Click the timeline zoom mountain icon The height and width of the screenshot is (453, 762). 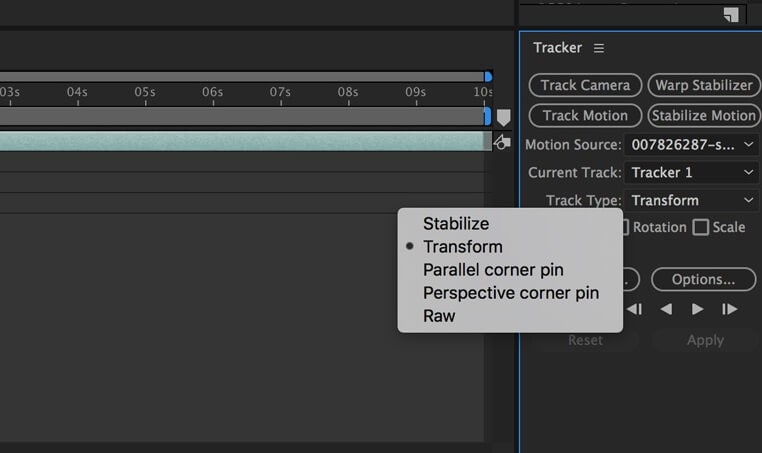click(502, 143)
